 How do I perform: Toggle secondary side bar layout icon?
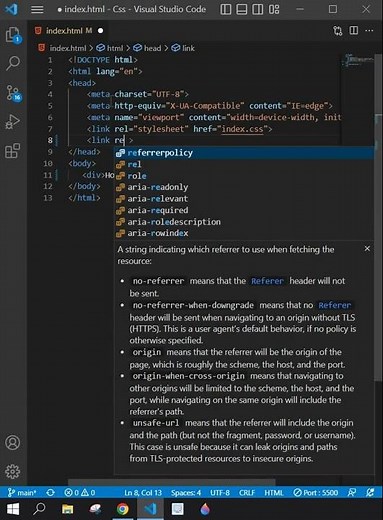(258, 9)
